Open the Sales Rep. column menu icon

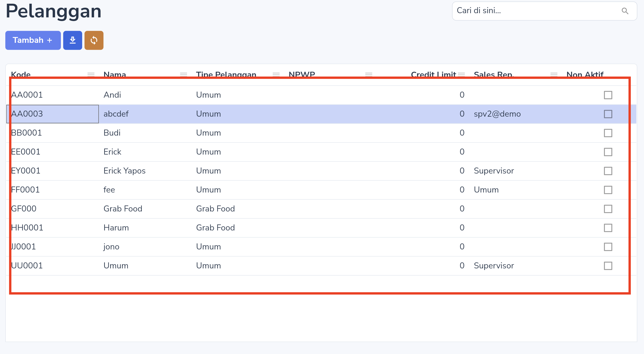pyautogui.click(x=554, y=75)
